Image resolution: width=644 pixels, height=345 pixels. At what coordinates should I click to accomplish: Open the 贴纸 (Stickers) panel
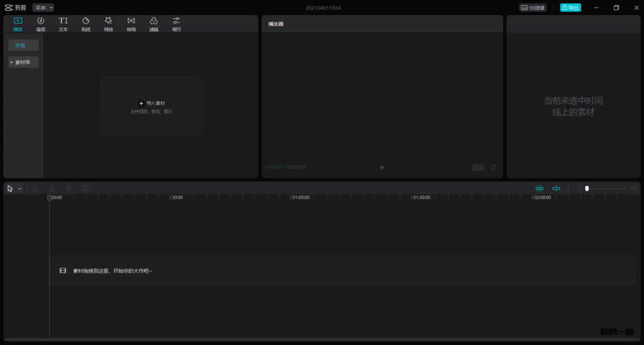click(86, 24)
